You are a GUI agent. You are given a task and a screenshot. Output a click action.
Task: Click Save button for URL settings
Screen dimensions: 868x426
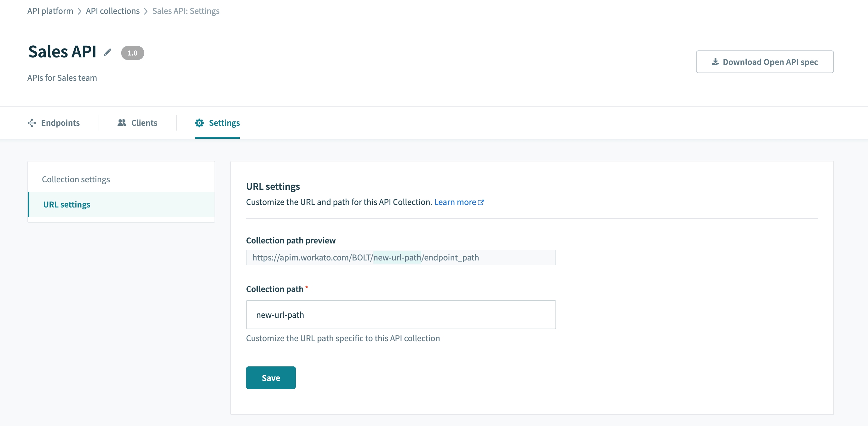click(x=271, y=377)
